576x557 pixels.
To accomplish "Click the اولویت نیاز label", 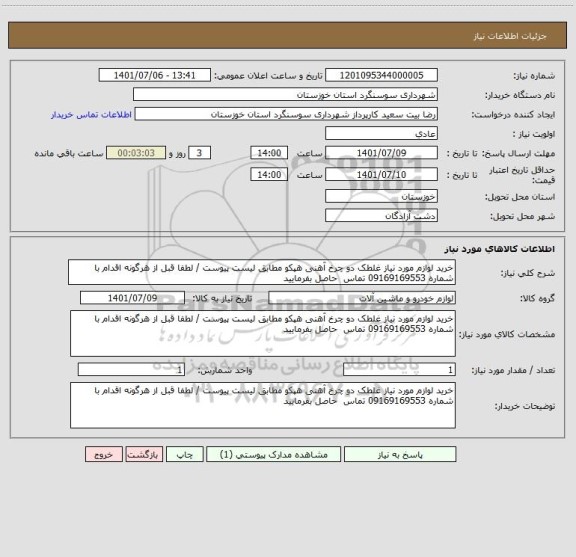I will (534, 134).
